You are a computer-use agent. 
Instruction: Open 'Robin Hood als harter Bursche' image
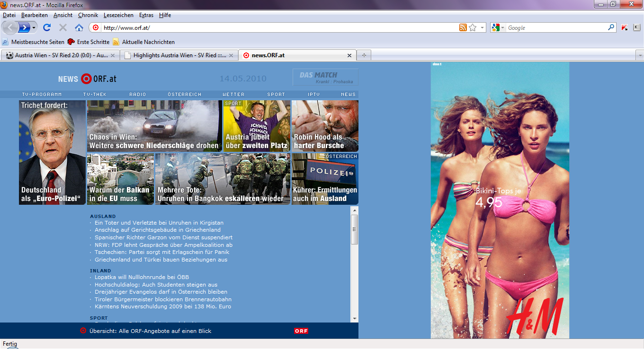click(325, 126)
